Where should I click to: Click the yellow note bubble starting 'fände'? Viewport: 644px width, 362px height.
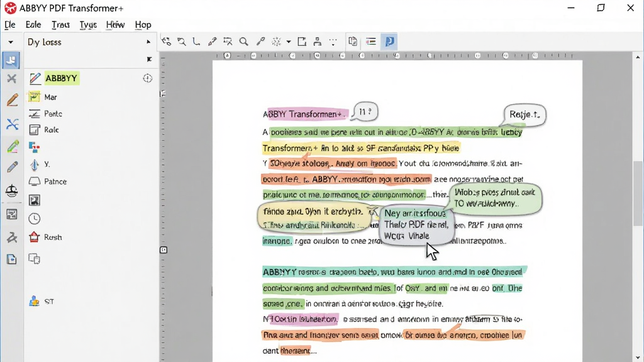[313, 217]
